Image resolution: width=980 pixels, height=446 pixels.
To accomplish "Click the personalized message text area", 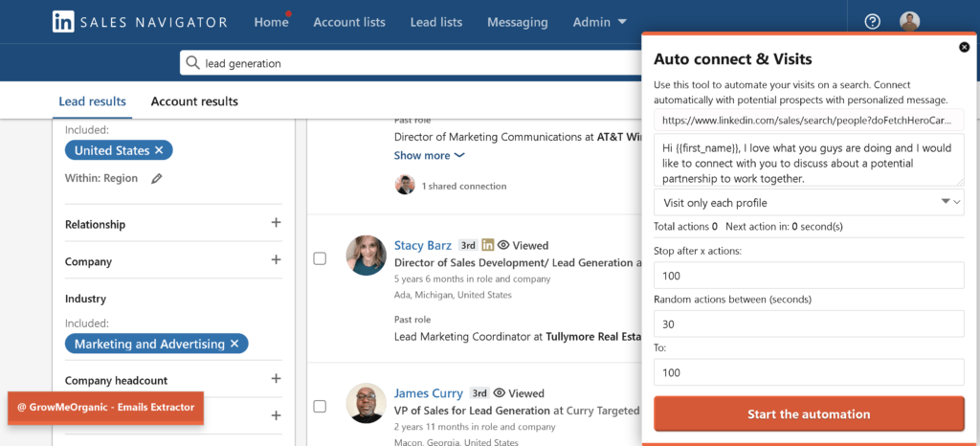I will (810, 159).
